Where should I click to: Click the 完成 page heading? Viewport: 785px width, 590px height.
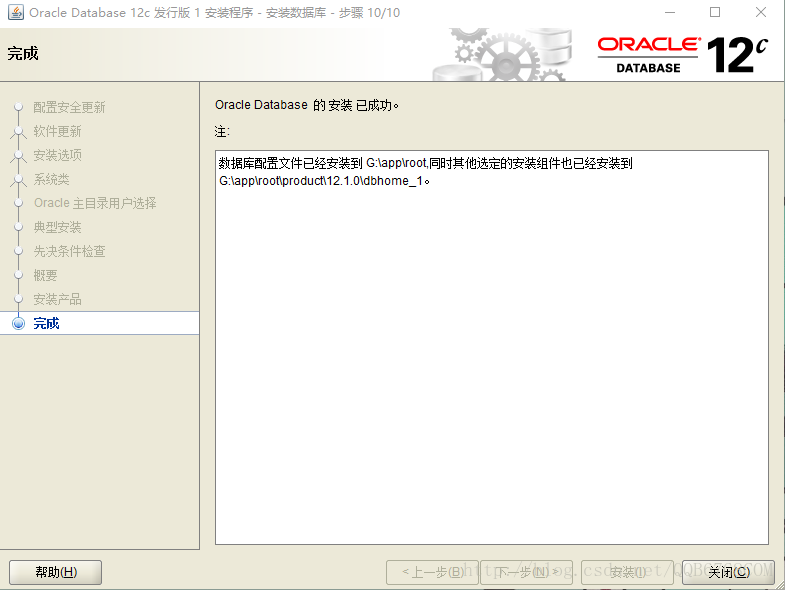pos(23,53)
